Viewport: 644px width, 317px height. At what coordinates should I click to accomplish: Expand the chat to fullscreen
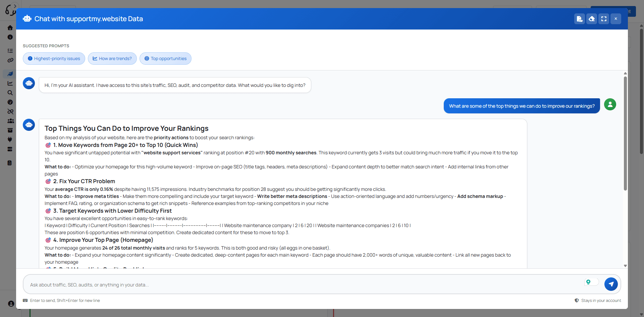(x=604, y=19)
